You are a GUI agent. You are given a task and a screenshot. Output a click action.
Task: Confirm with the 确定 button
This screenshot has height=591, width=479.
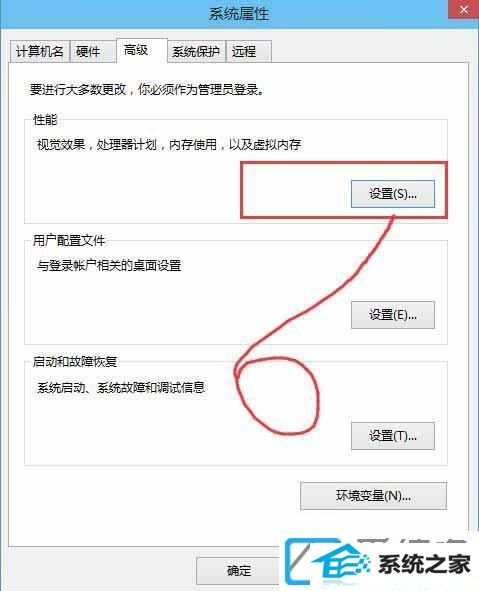[x=238, y=571]
